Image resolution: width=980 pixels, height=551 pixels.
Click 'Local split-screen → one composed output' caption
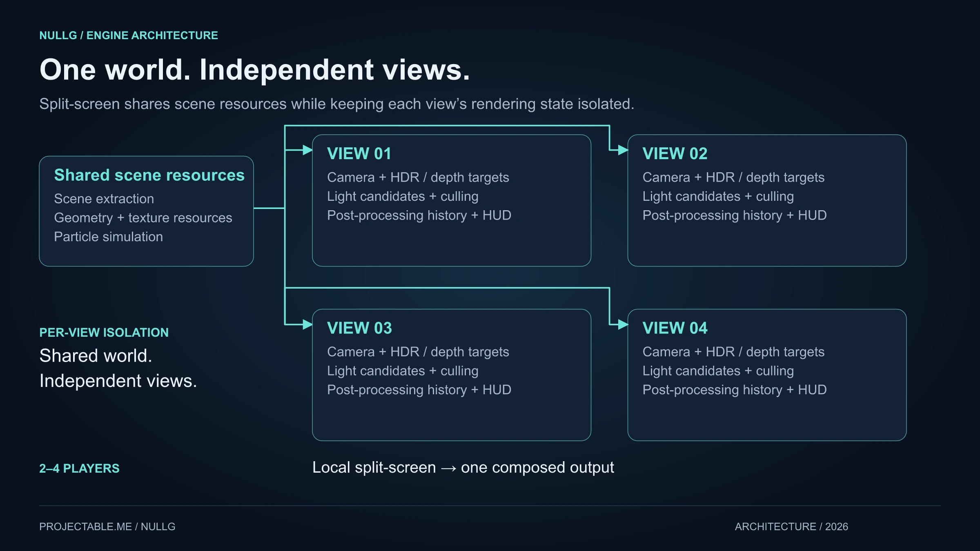(463, 468)
